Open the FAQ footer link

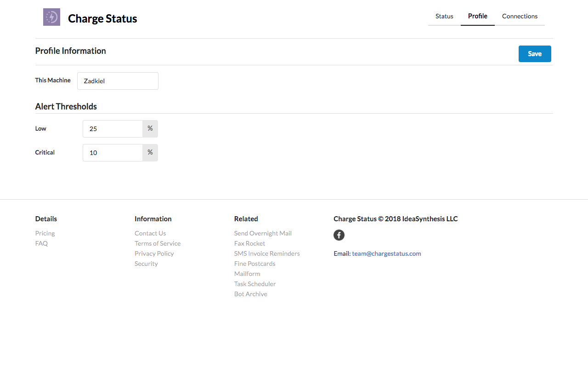[x=41, y=243]
